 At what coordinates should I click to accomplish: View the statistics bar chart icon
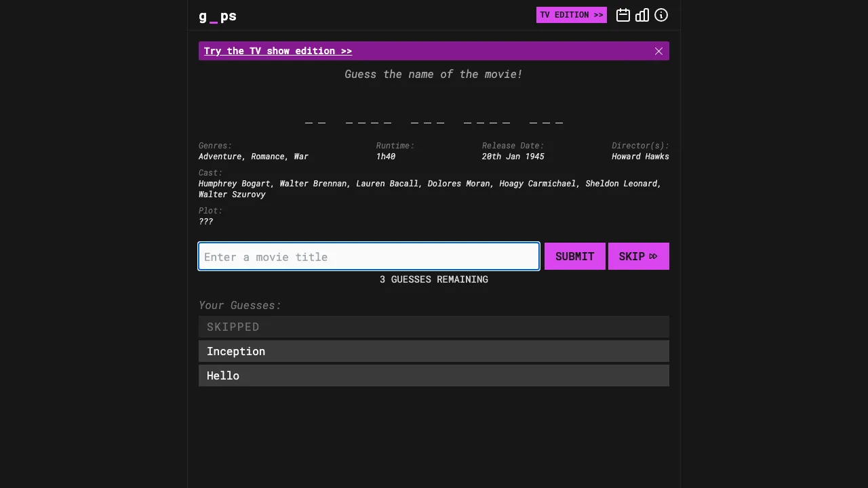642,15
